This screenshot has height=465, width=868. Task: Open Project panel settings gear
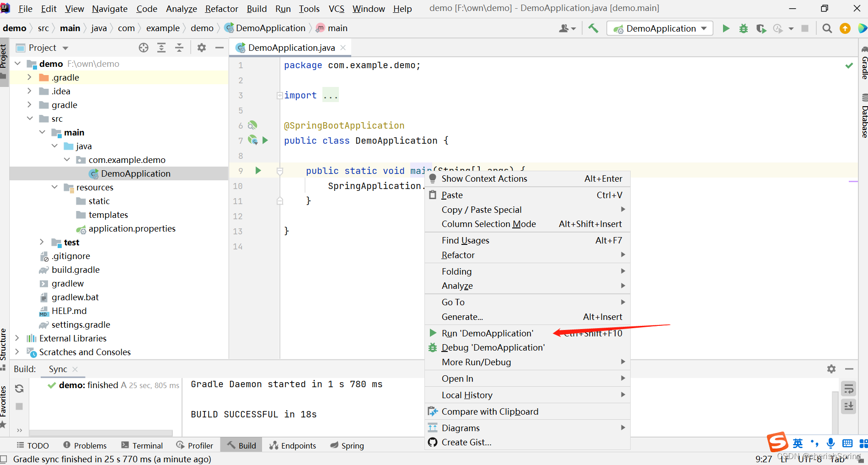(202, 48)
